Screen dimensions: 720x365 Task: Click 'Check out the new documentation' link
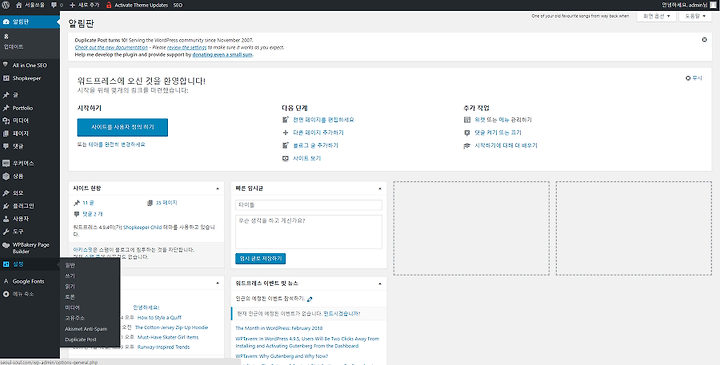[x=111, y=47]
